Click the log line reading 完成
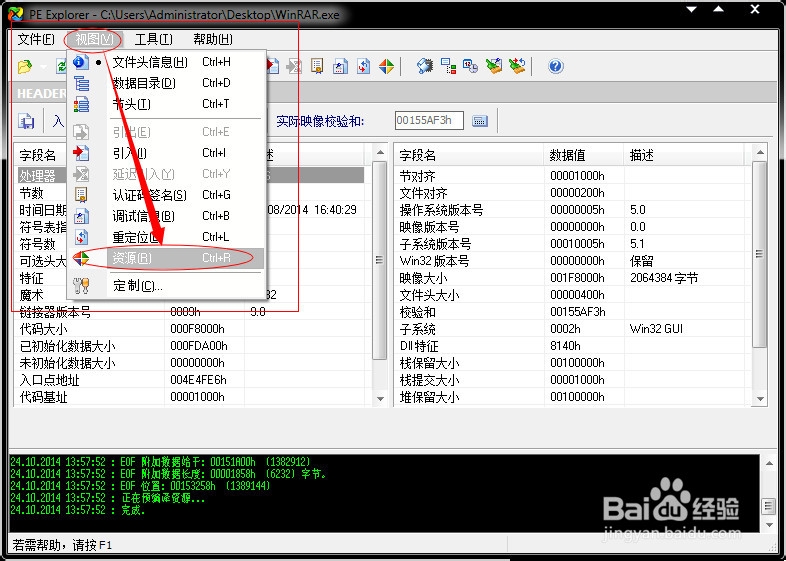Viewport: 786px width, 561px height. click(x=78, y=510)
